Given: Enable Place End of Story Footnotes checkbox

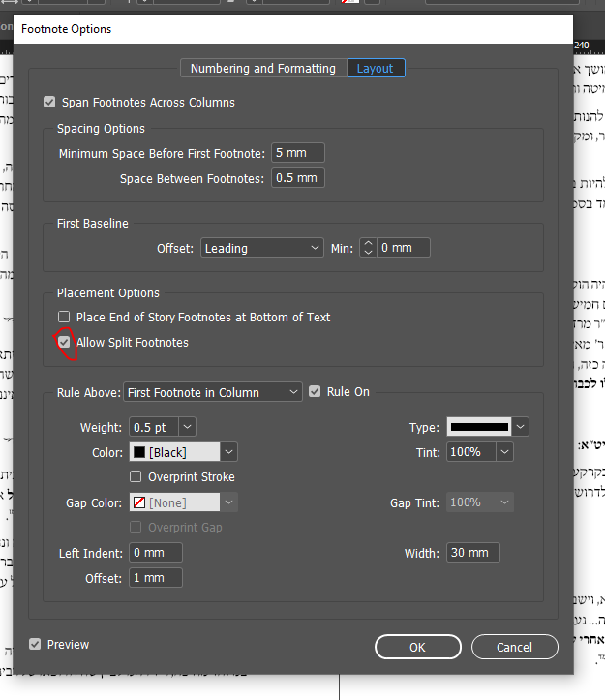Looking at the screenshot, I should pos(64,317).
